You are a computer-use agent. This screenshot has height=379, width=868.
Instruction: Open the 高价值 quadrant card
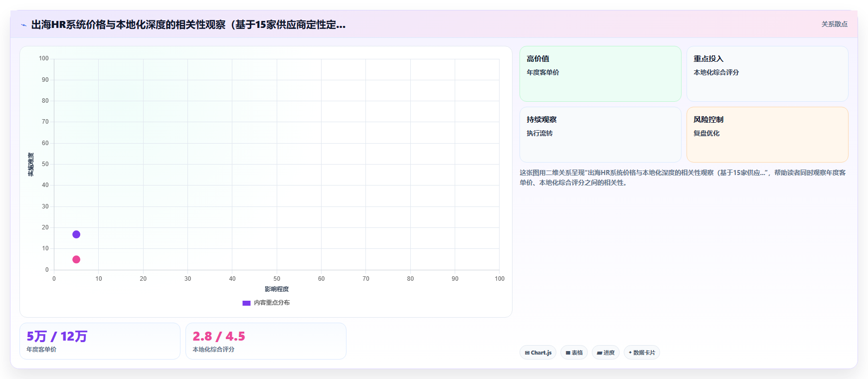600,74
